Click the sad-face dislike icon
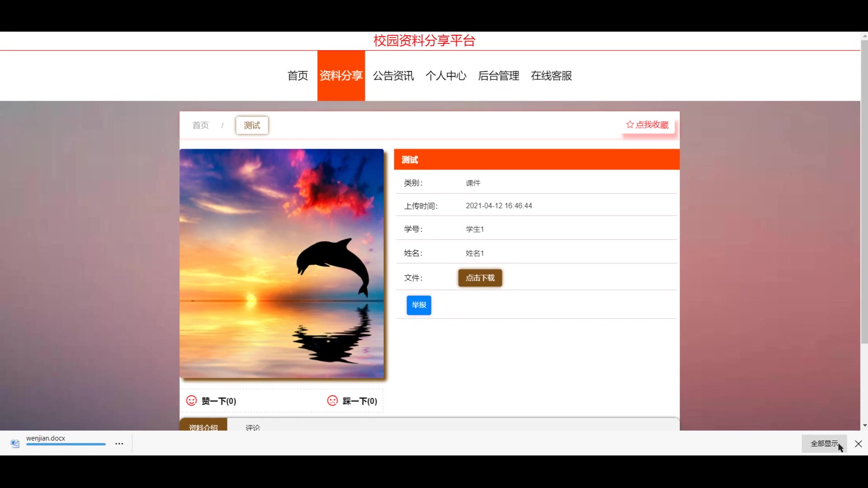The image size is (868, 488). 332,401
